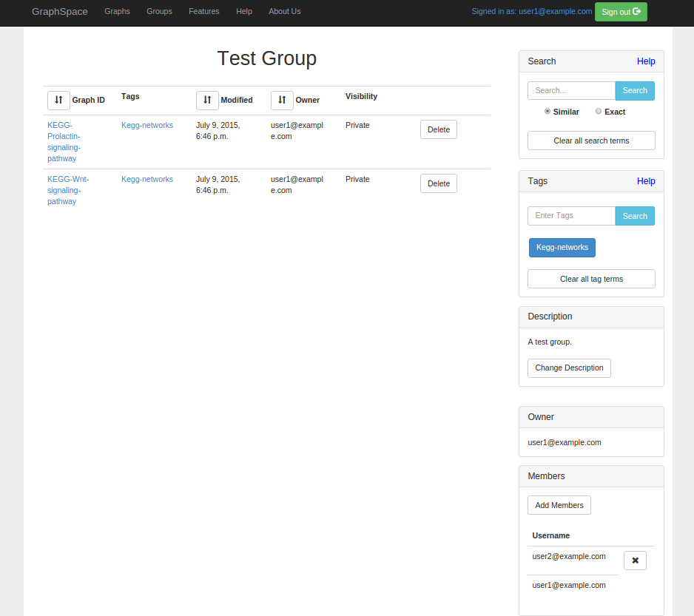Viewport: 694px width, 616px height.
Task: Click owner email in Owner panel
Action: (565, 442)
